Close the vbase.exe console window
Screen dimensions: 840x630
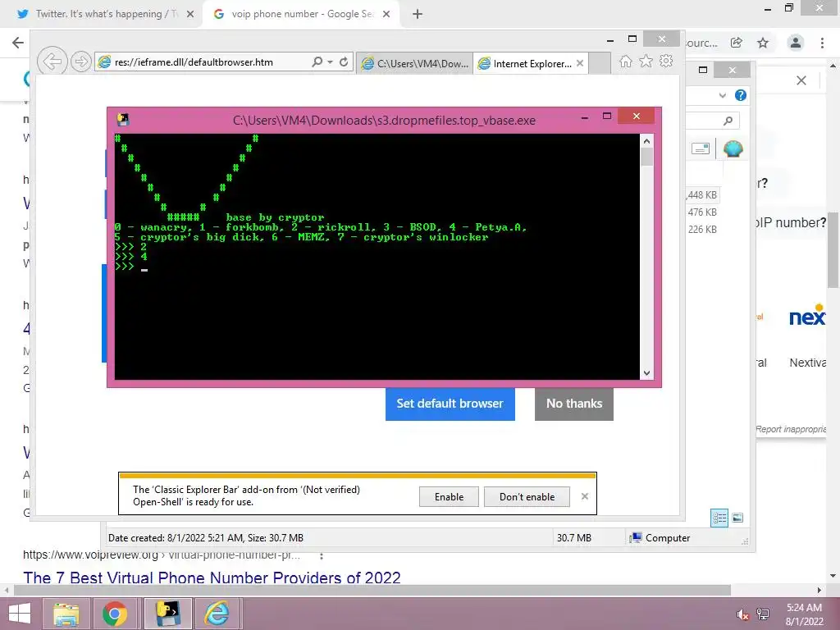click(x=636, y=116)
